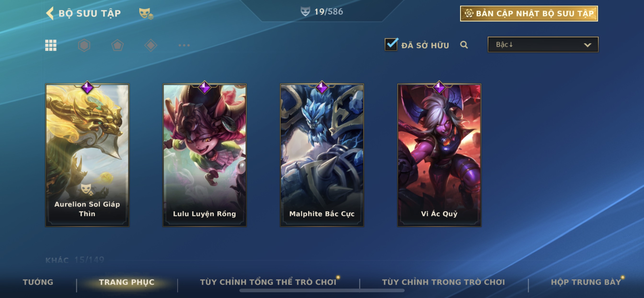Select the Vi Ác Quỷ skin card
The image size is (644, 298).
coord(439,155)
